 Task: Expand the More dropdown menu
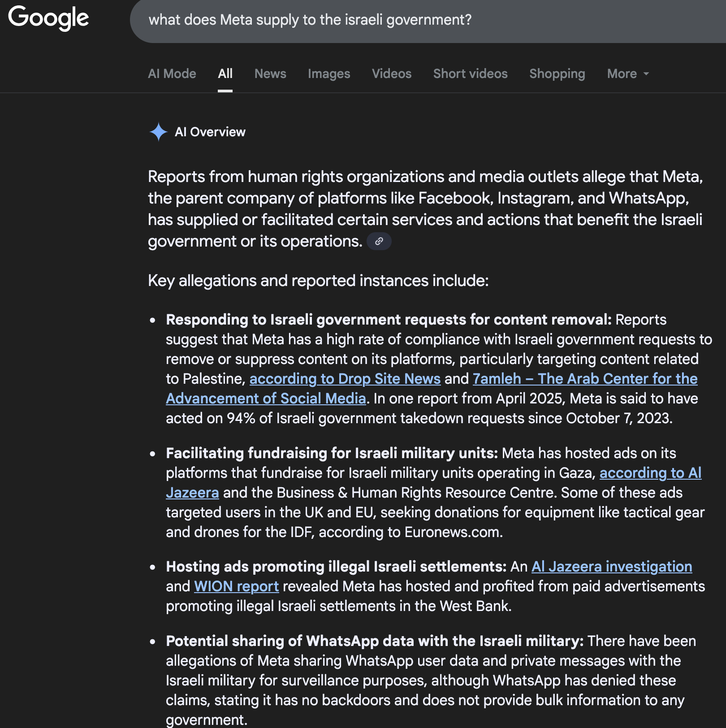(x=628, y=74)
